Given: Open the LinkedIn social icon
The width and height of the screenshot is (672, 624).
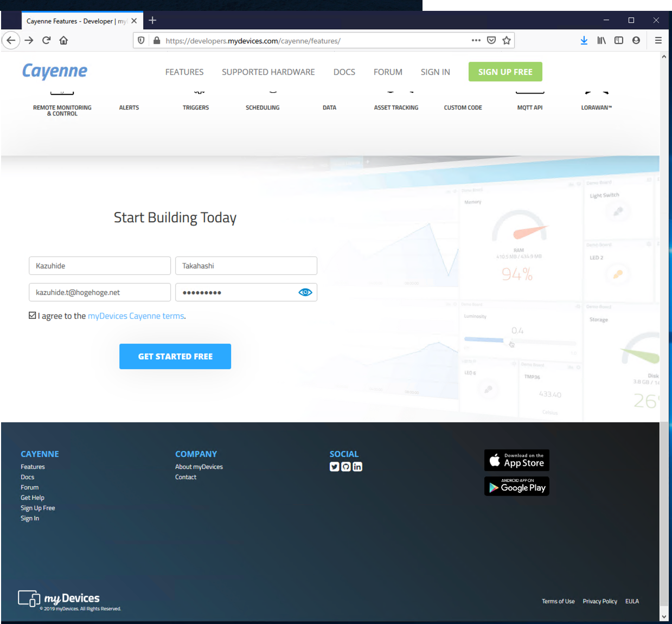Looking at the screenshot, I should 357,467.
